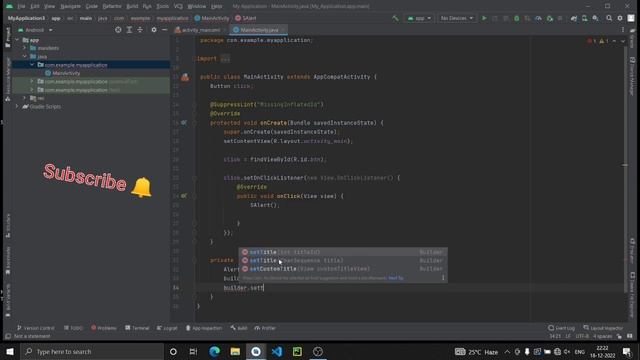The width and height of the screenshot is (640, 360).
Task: Open Microsoft Edge from the taskbar
Action: tap(214, 351)
